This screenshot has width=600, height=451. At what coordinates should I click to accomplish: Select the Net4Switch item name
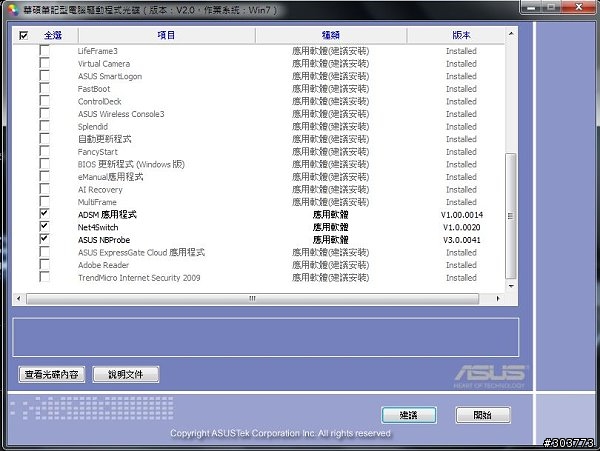coord(98,227)
